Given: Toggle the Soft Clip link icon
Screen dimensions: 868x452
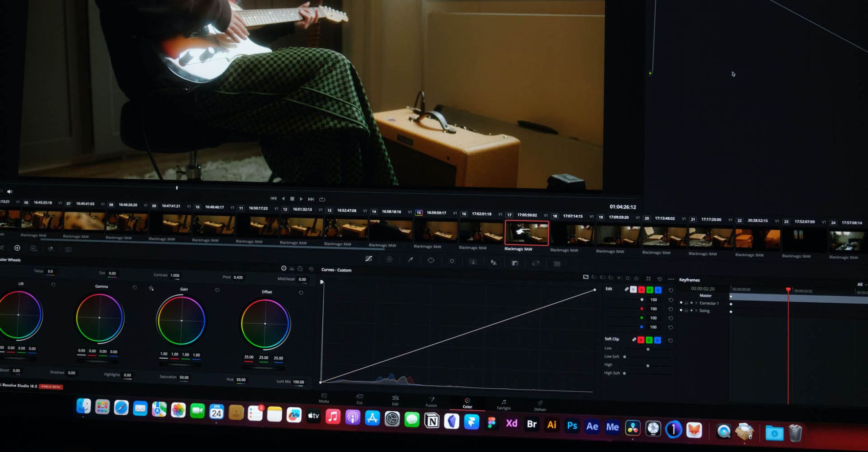Looking at the screenshot, I should [634, 340].
